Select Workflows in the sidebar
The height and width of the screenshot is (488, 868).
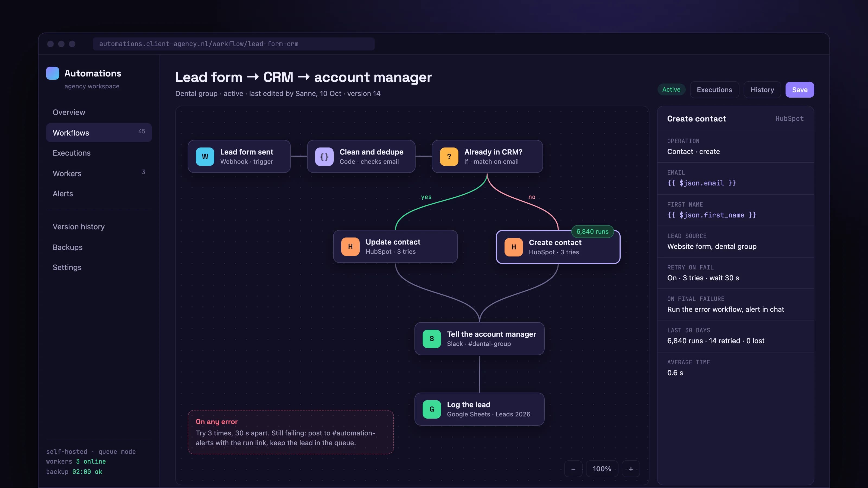pos(99,133)
